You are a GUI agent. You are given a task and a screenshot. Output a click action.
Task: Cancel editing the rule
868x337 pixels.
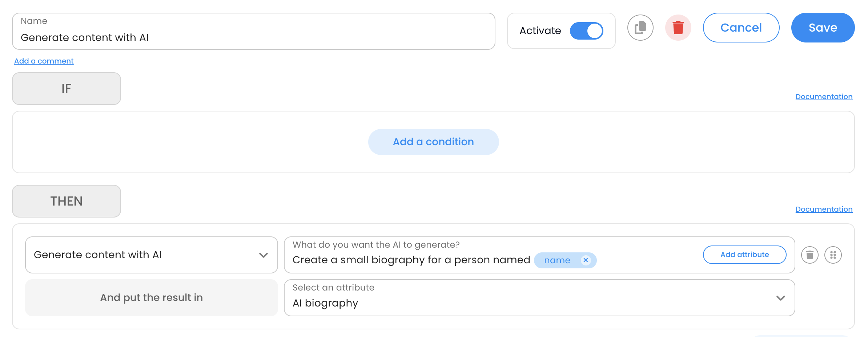point(741,27)
